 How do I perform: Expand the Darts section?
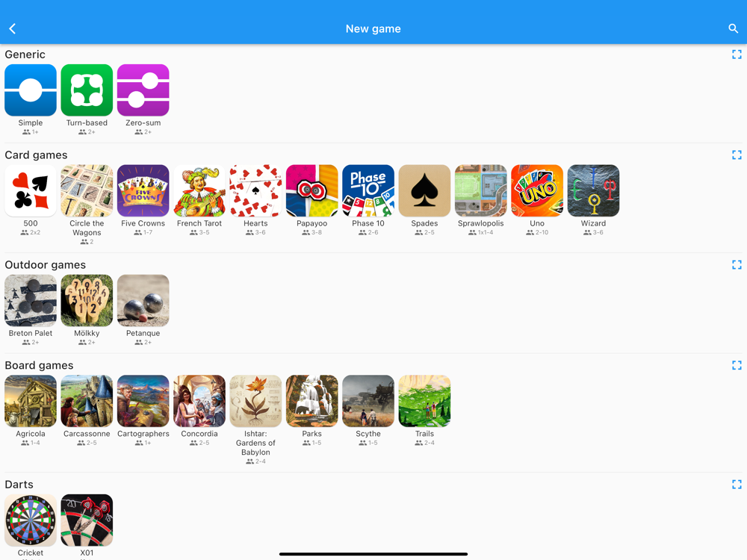pos(737,485)
